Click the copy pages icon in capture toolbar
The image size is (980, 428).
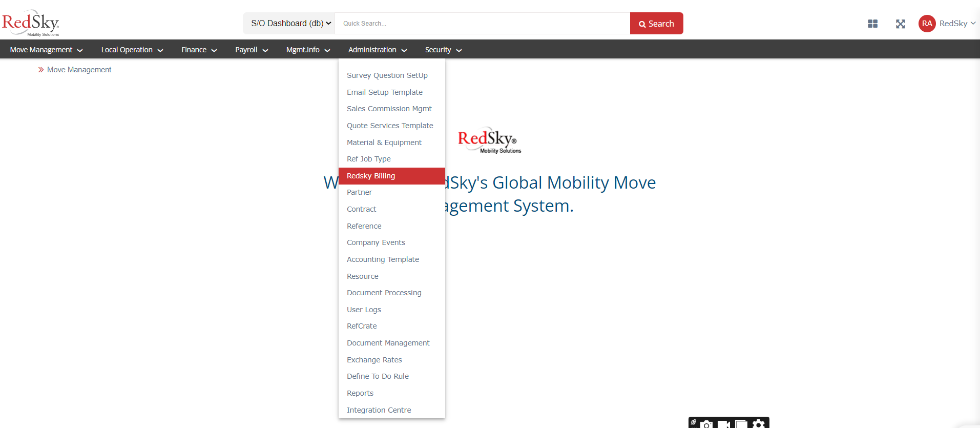click(741, 424)
